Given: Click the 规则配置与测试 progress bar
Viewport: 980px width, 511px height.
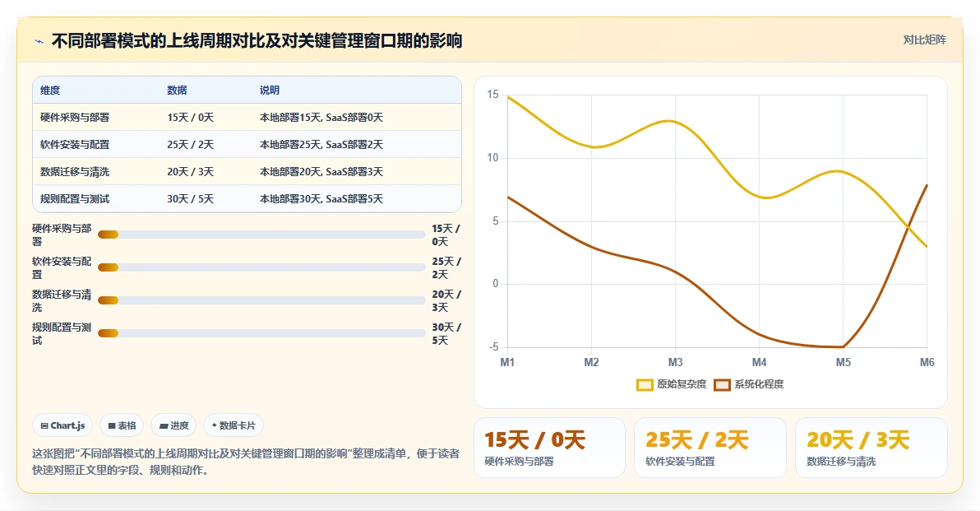Looking at the screenshot, I should point(262,333).
